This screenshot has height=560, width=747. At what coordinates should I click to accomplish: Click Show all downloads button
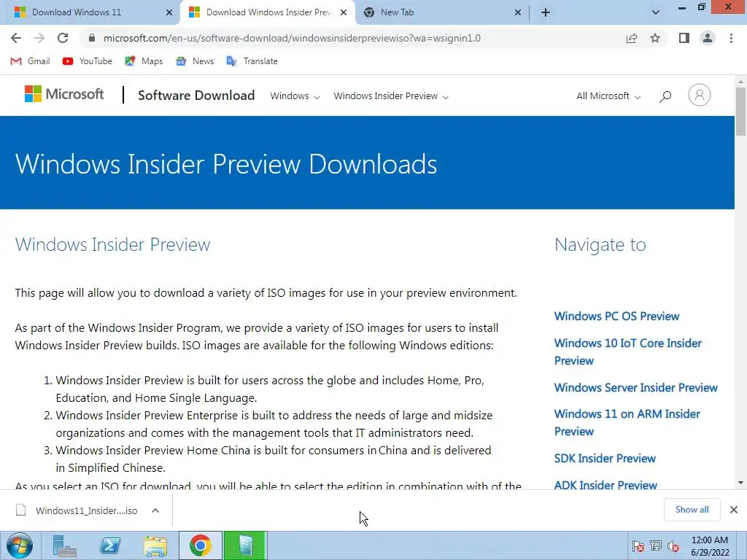tap(692, 510)
